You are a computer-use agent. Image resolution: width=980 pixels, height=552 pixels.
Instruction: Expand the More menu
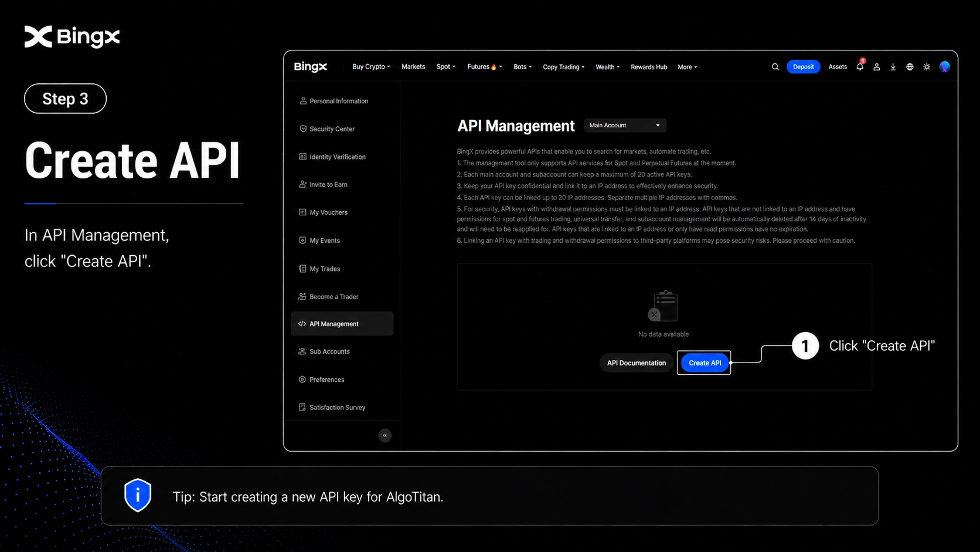[x=687, y=67]
